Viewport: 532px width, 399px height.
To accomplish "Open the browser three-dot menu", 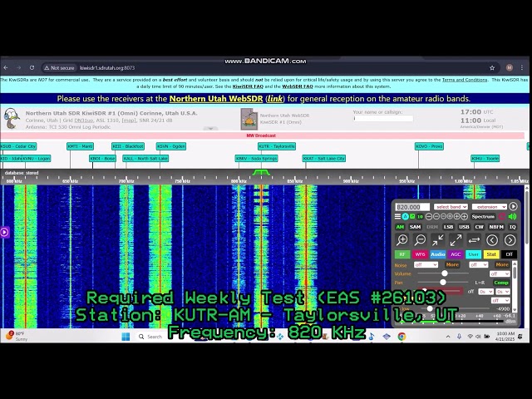I will (522, 68).
